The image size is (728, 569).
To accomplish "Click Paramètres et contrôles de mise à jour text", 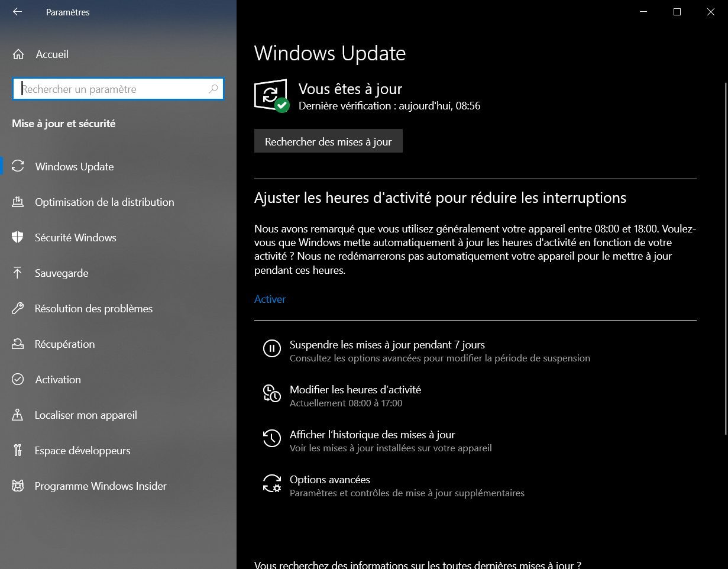I will 407,493.
